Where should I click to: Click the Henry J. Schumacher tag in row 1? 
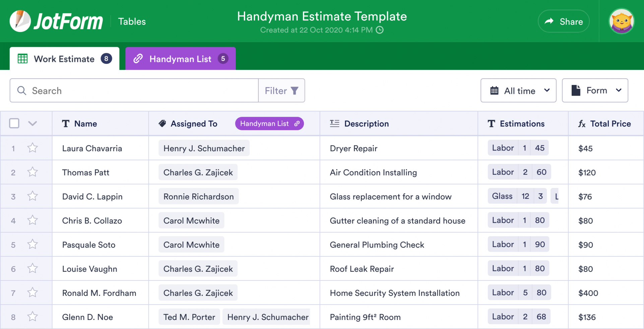pyautogui.click(x=204, y=148)
